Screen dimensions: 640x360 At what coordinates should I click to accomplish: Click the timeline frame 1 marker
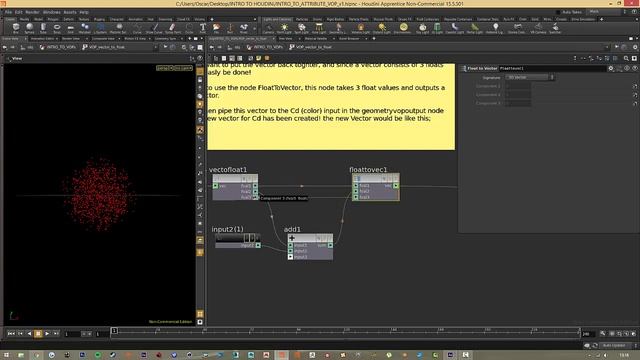coord(114,331)
